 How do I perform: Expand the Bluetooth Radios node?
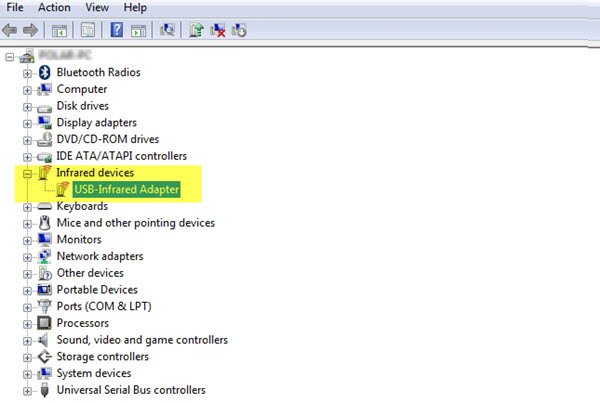(x=27, y=73)
